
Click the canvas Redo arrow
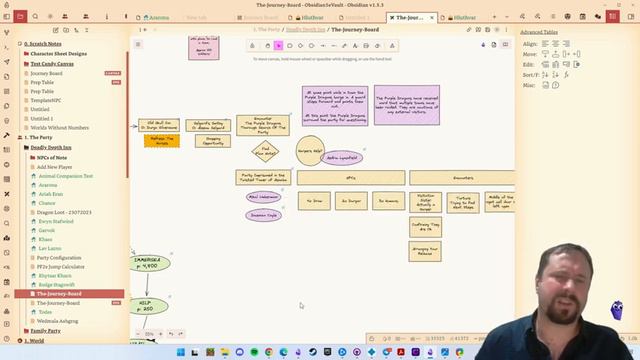180,334
